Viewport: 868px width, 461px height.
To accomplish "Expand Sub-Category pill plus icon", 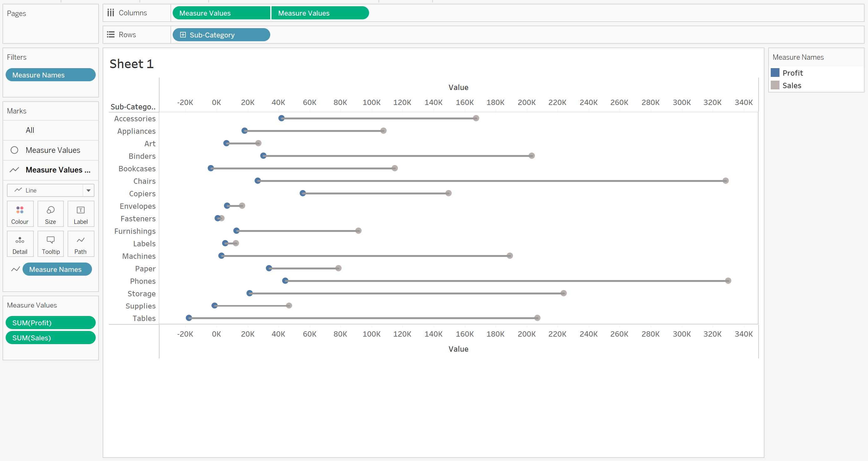I will point(183,35).
